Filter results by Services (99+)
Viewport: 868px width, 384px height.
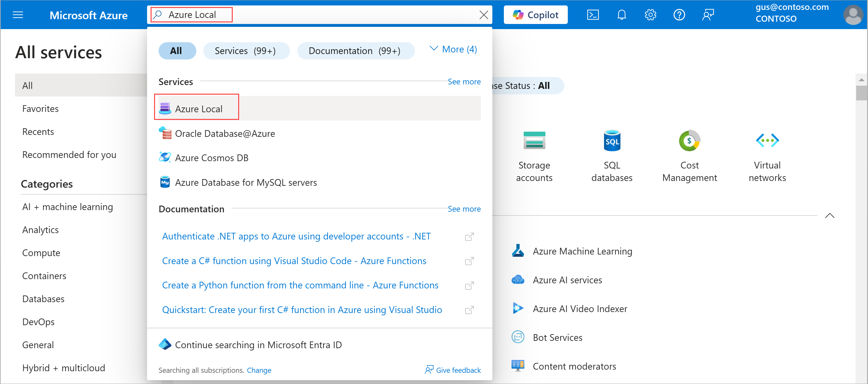[246, 51]
